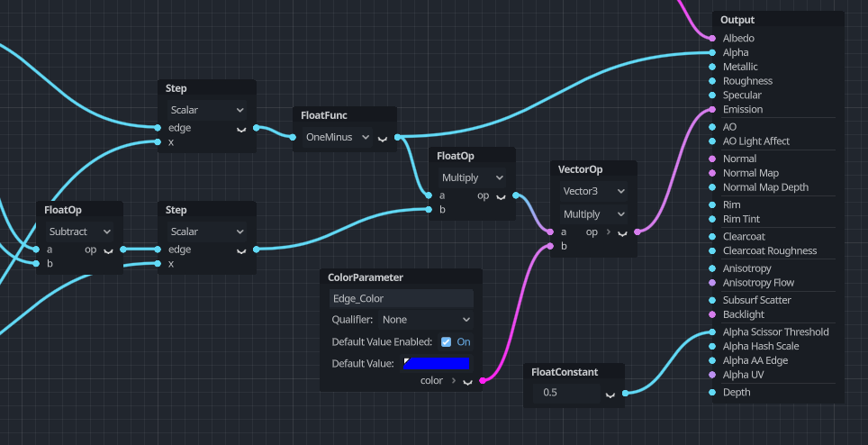The height and width of the screenshot is (445, 868).
Task: Toggle preview icon on the ColorParameter node
Action: click(x=467, y=381)
